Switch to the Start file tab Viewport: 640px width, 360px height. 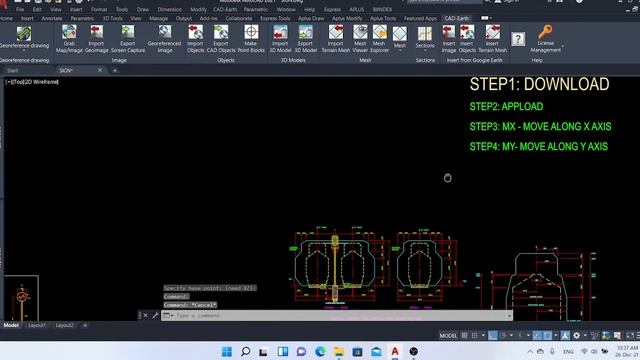click(x=12, y=71)
